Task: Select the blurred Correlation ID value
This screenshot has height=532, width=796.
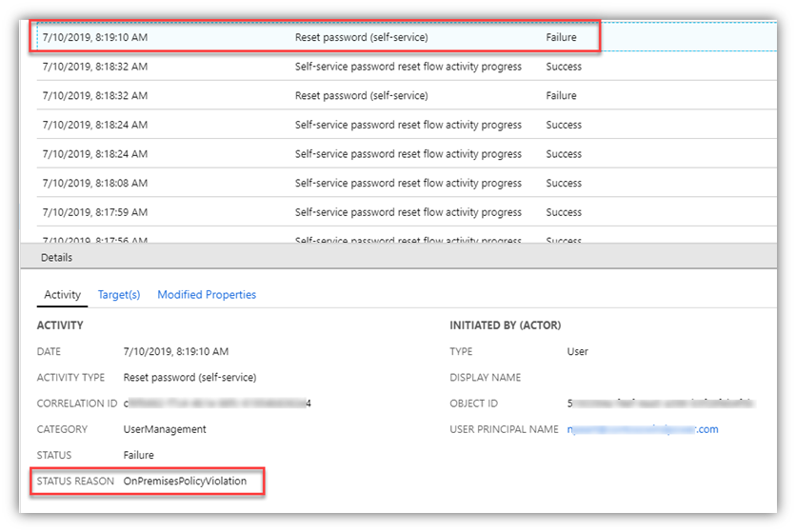Action: (217, 404)
